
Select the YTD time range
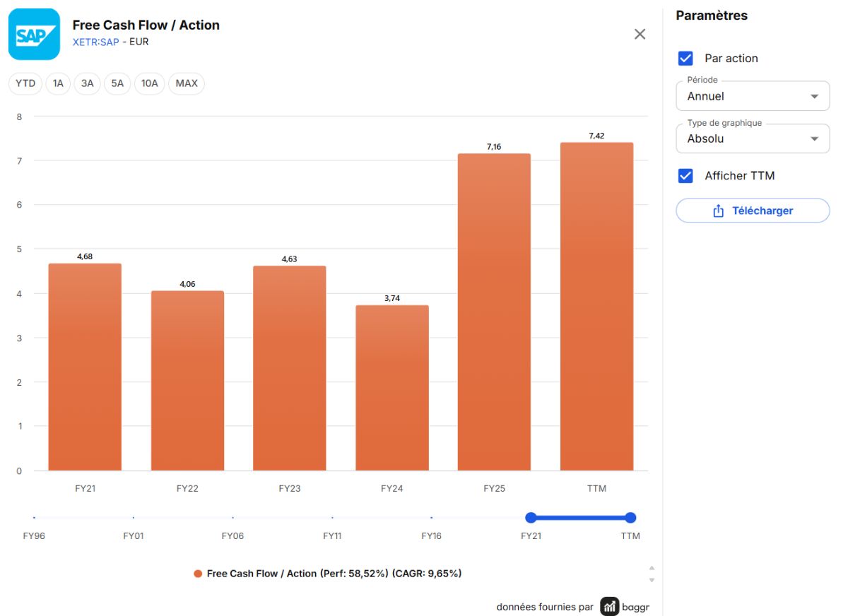(25, 83)
